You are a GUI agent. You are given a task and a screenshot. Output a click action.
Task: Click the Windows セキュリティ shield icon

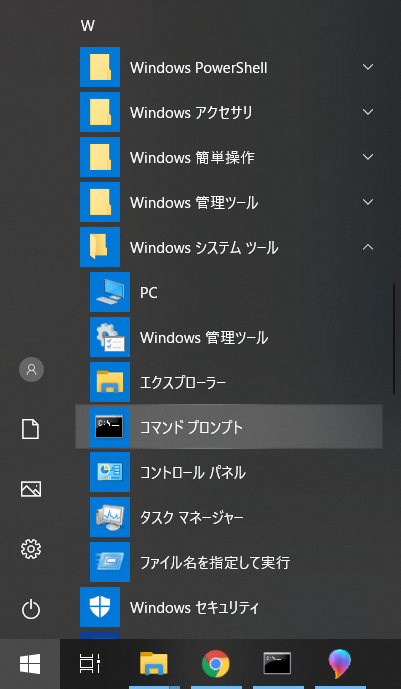pyautogui.click(x=100, y=607)
